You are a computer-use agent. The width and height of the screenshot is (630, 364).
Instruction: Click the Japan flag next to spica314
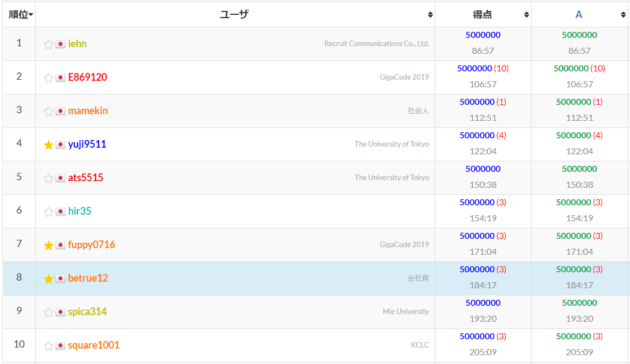click(60, 312)
